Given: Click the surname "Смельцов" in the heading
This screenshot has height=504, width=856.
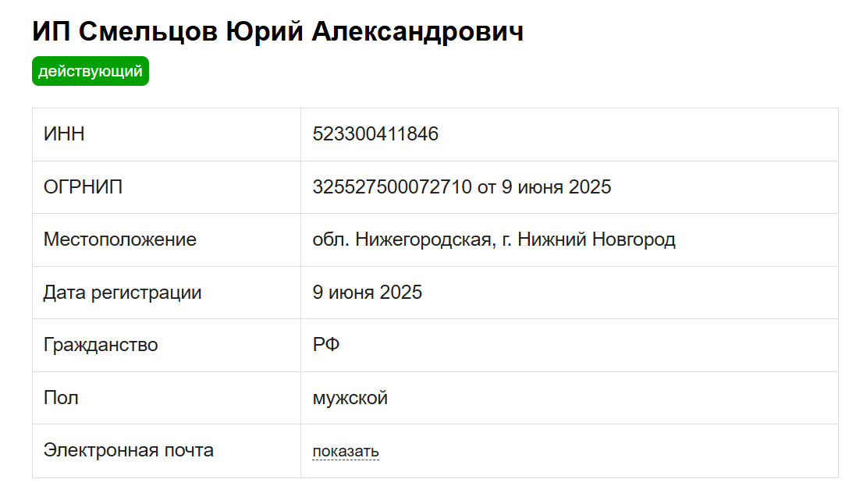Looking at the screenshot, I should tap(148, 31).
